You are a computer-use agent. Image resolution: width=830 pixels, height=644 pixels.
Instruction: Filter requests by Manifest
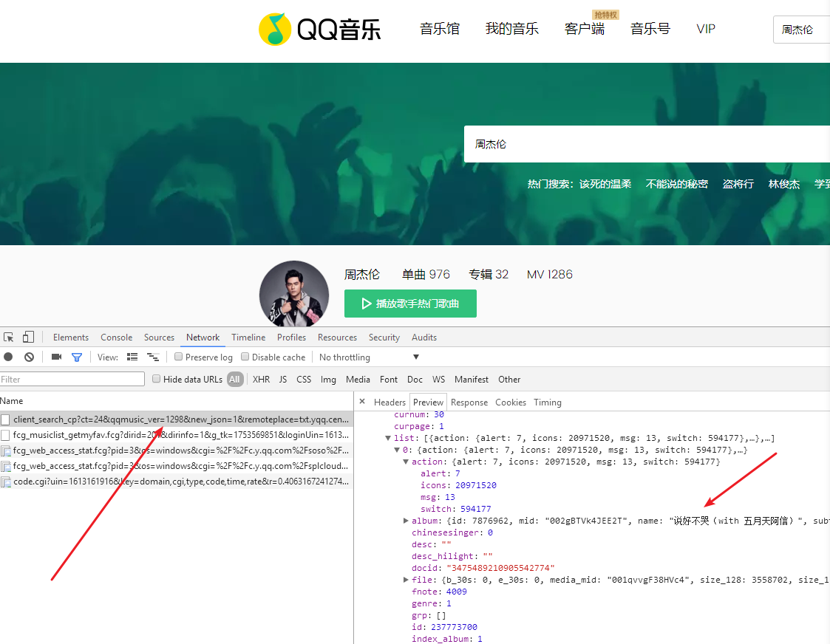471,379
